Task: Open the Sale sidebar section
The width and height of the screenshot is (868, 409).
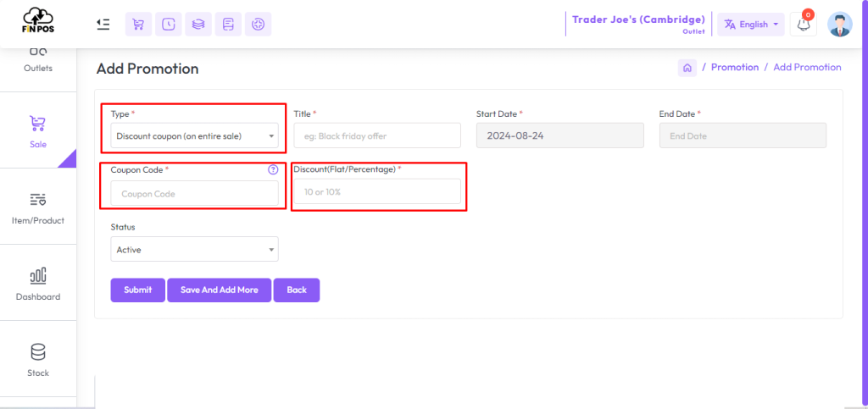Action: (x=38, y=131)
